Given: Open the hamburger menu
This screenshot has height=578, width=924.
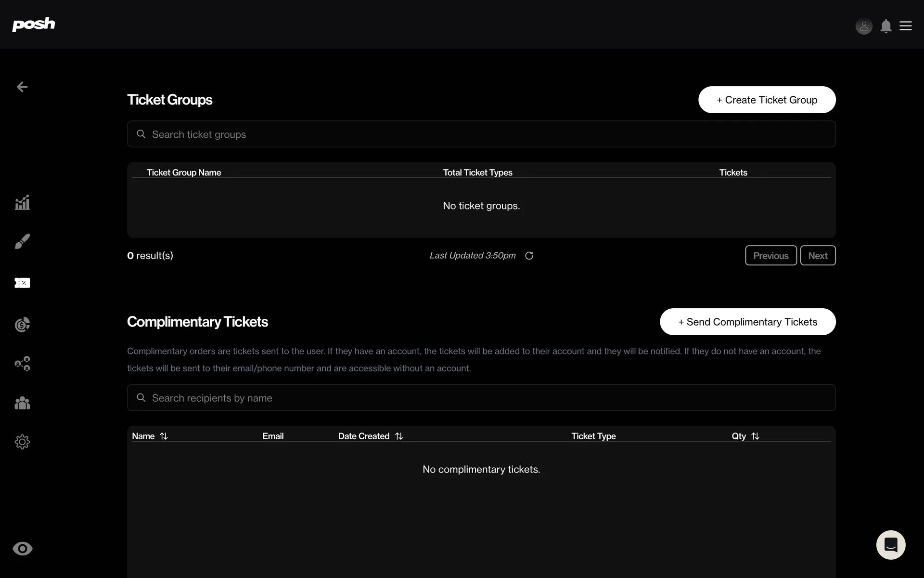Looking at the screenshot, I should [906, 26].
